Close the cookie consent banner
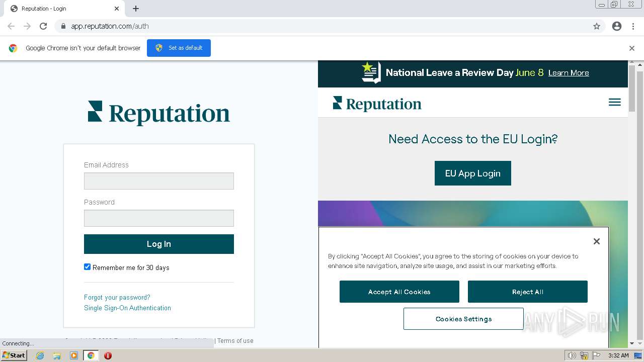The width and height of the screenshot is (644, 362). tap(597, 241)
